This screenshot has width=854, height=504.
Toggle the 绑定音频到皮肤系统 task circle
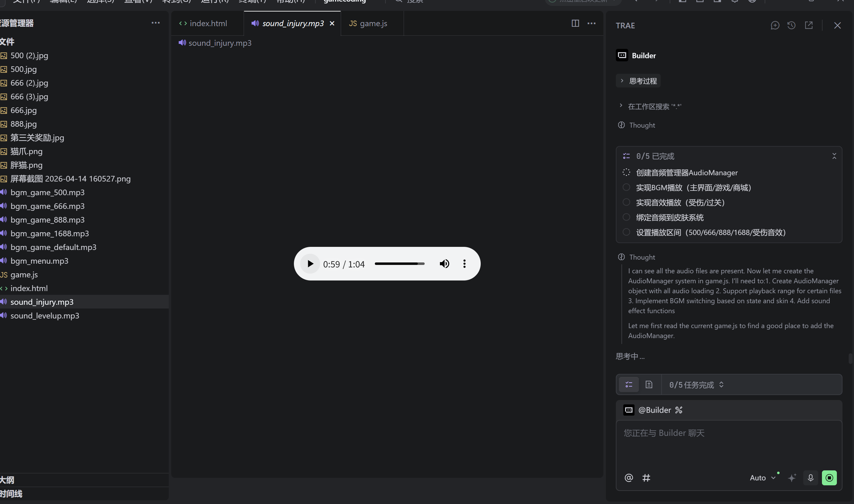click(626, 217)
